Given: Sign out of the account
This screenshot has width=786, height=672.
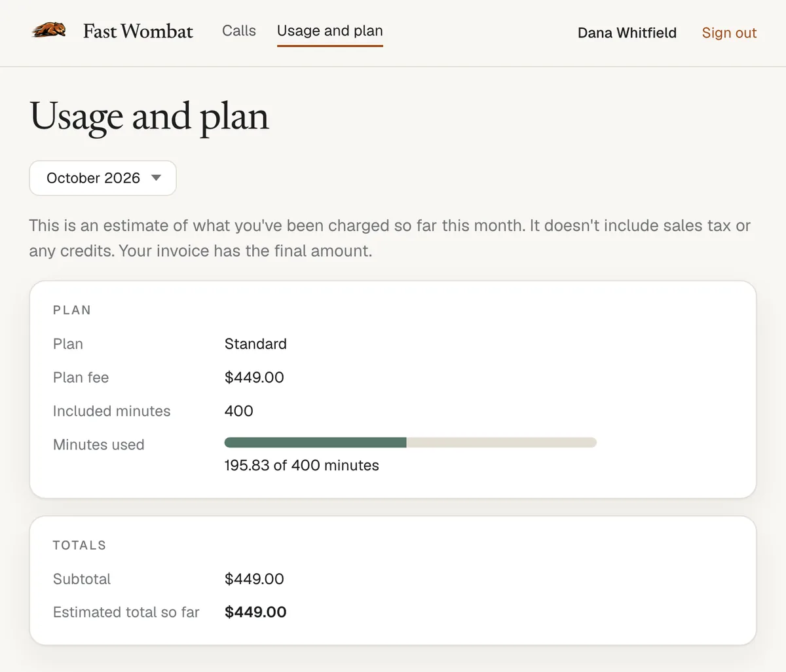Looking at the screenshot, I should (x=729, y=33).
